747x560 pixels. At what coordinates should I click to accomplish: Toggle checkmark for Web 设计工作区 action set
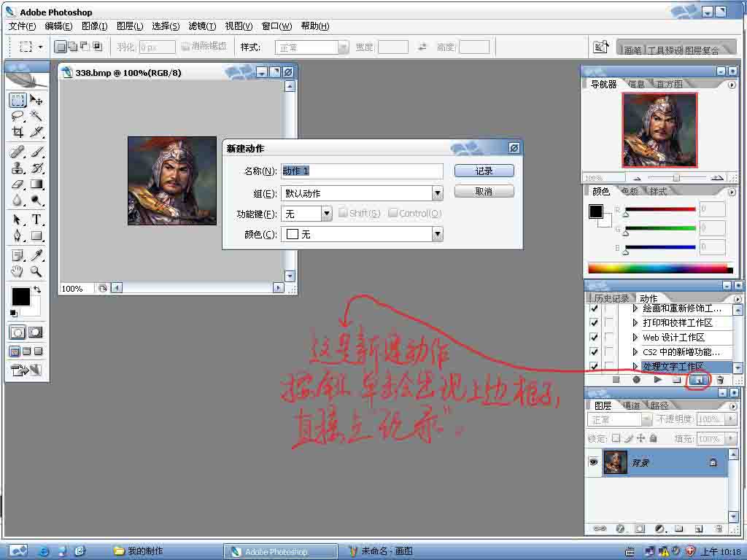594,337
